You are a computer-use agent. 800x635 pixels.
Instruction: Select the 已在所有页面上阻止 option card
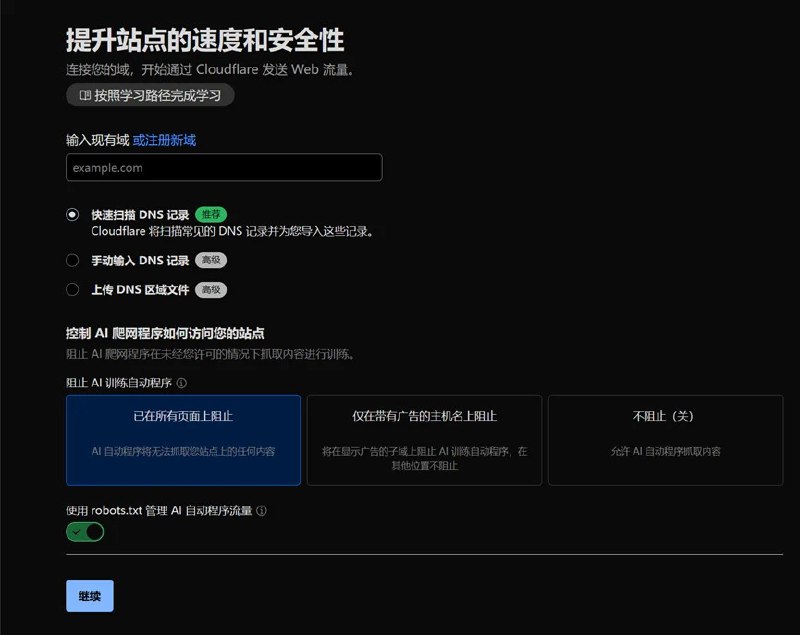click(183, 440)
